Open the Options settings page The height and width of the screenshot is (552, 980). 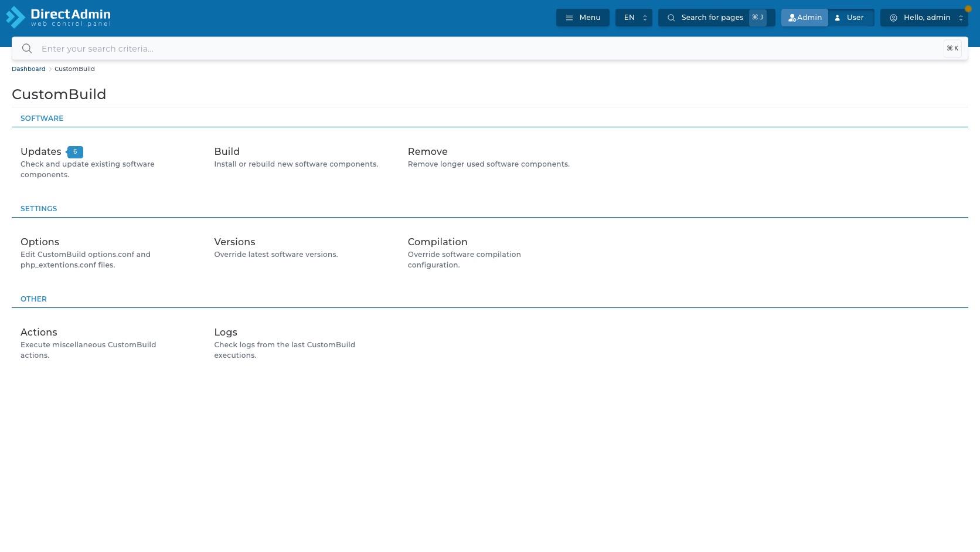point(40,242)
